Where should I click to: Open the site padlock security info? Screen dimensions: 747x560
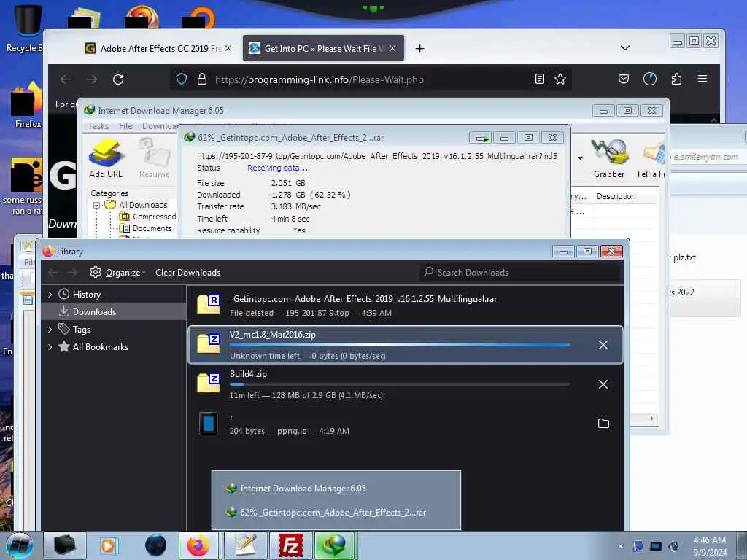tap(202, 79)
